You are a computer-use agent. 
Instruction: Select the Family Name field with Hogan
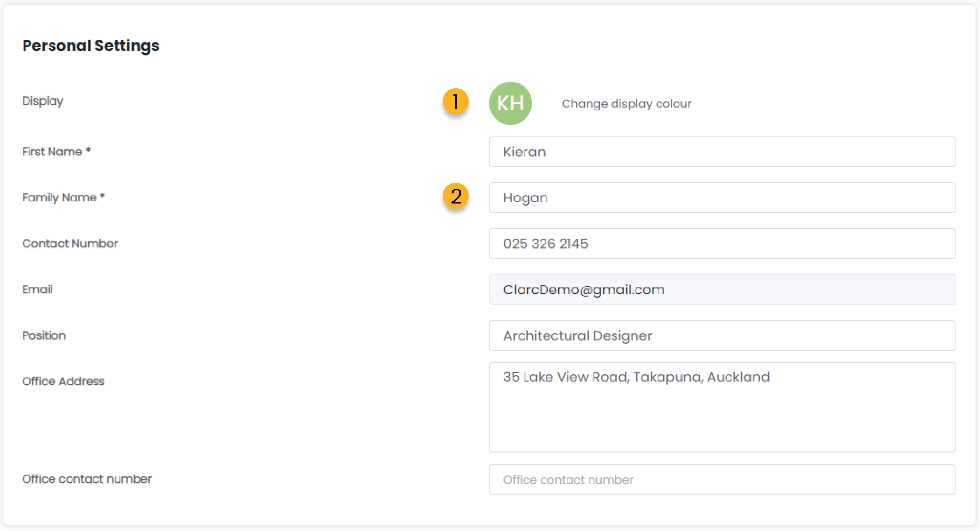(722, 197)
